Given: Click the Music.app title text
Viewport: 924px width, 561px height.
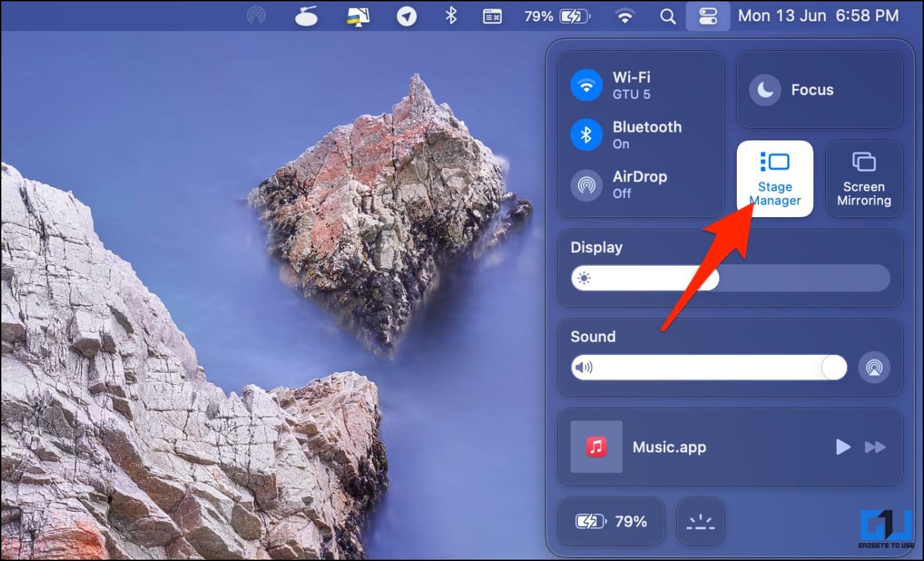Looking at the screenshot, I should (669, 447).
